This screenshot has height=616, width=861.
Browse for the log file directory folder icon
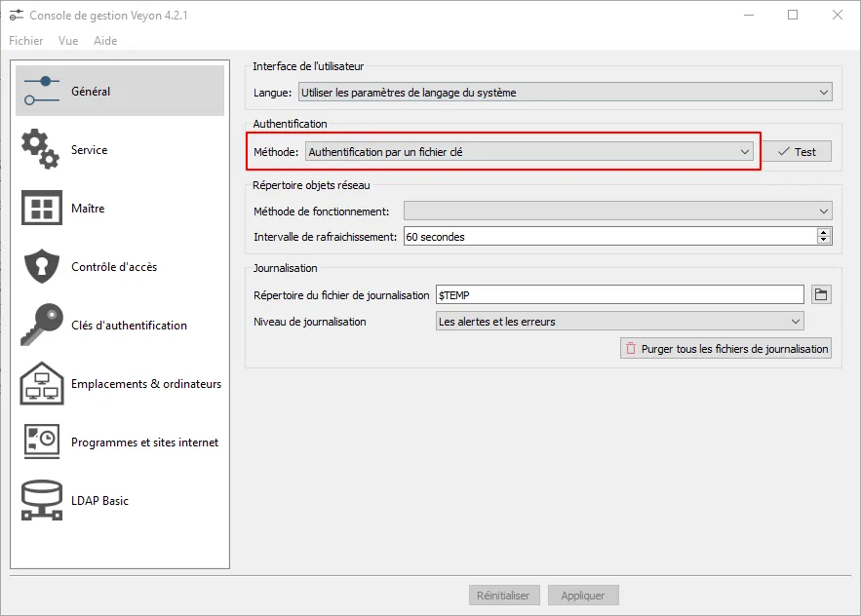pos(821,294)
